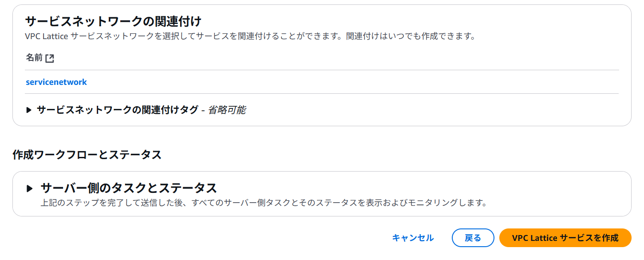Click the 名前 column header

coord(34,58)
